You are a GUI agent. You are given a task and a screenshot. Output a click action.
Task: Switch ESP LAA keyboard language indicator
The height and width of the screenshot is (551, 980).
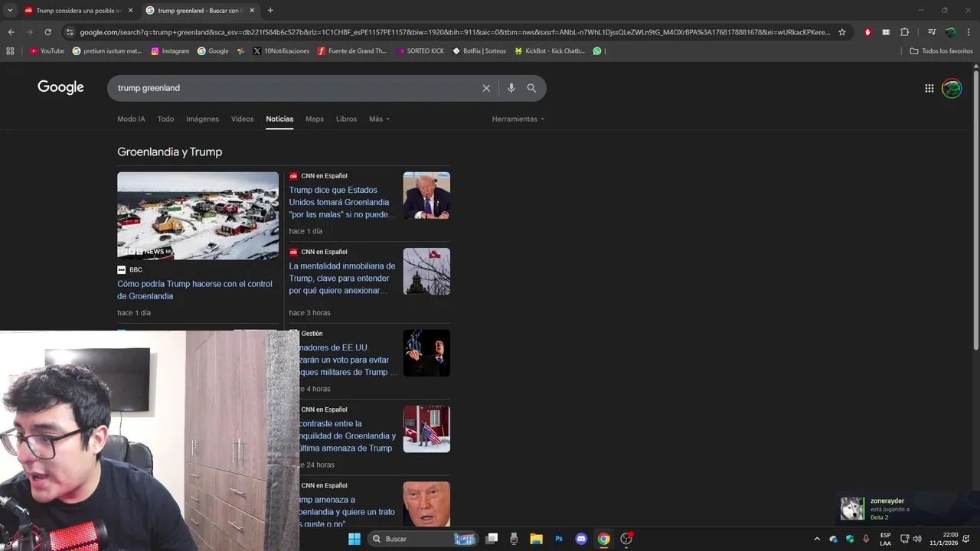click(x=885, y=539)
